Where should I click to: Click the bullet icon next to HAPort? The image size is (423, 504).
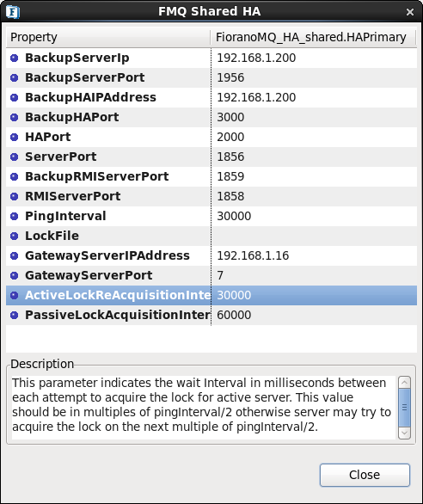(x=14, y=137)
